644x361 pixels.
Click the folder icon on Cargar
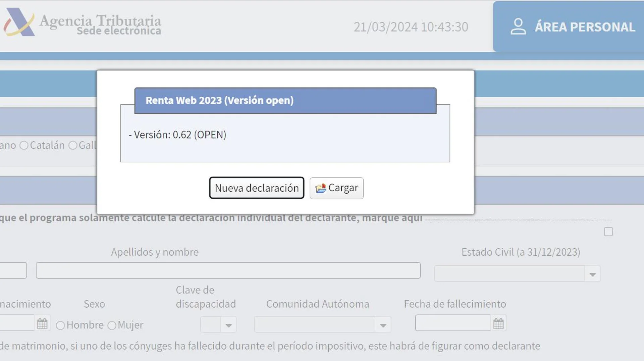pos(321,188)
